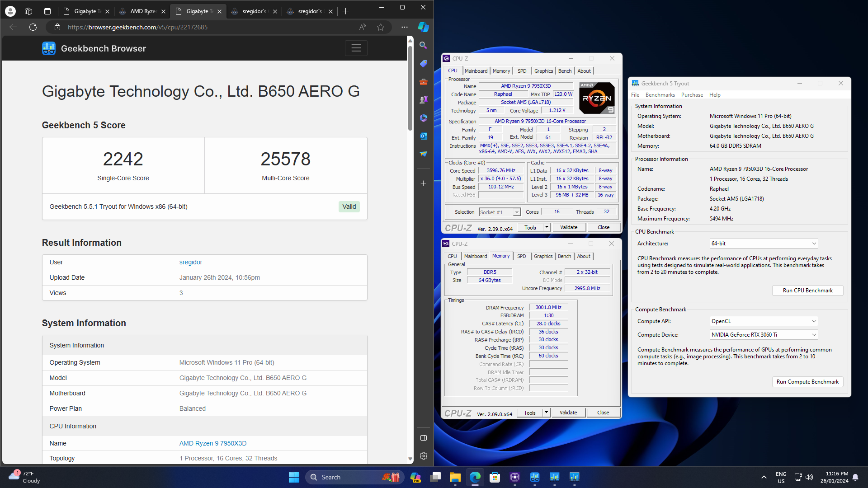Open the Compute API OpenCL dropdown
Viewport: 868px width, 488px height.
764,321
